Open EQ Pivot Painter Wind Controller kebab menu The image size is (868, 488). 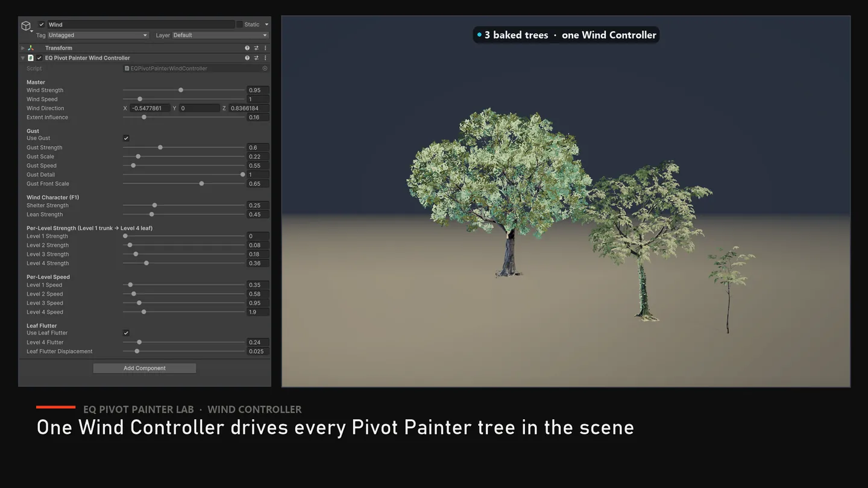[265, 58]
